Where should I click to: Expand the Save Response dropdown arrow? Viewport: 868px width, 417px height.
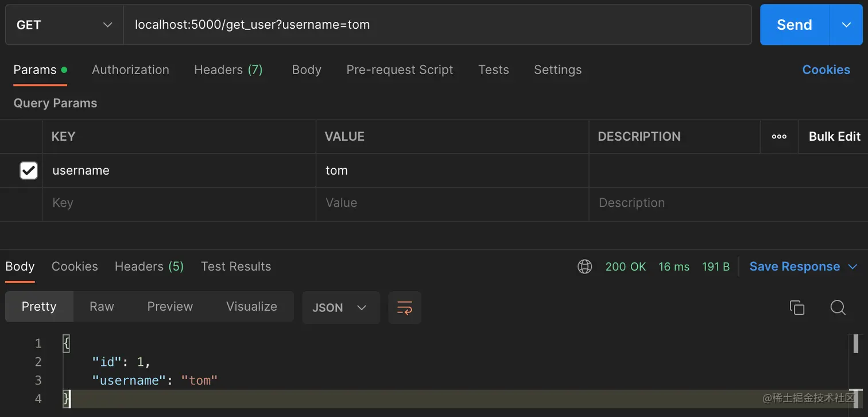(852, 267)
